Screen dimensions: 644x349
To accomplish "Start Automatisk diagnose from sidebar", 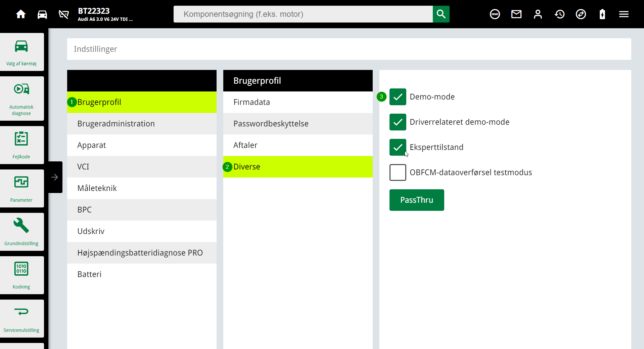I will (x=21, y=99).
